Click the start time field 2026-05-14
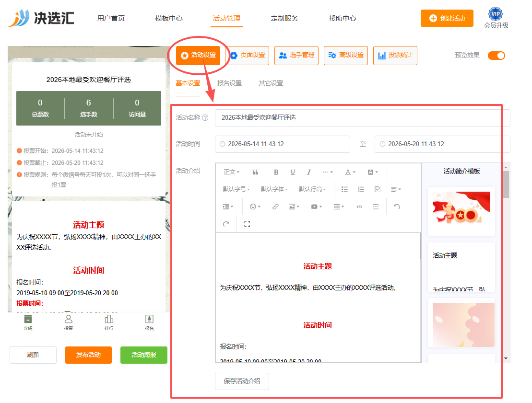Screen dimensions: 532x403 click(x=282, y=144)
